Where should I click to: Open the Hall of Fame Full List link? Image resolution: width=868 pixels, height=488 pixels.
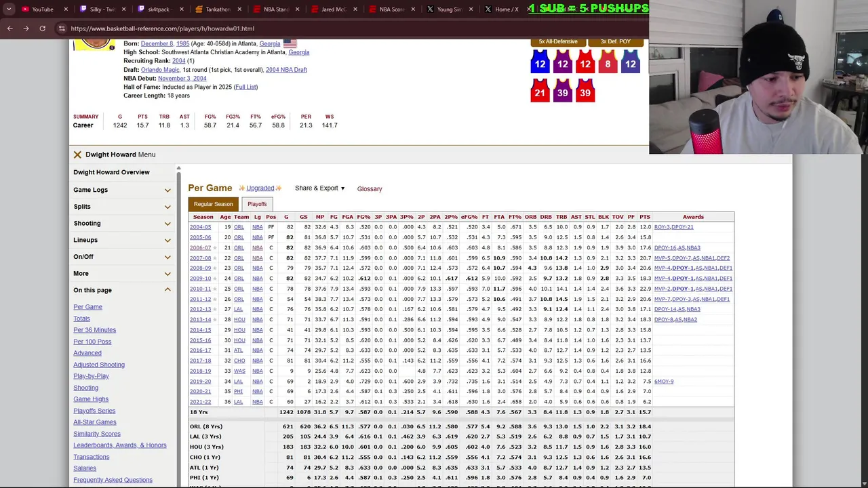(x=245, y=87)
